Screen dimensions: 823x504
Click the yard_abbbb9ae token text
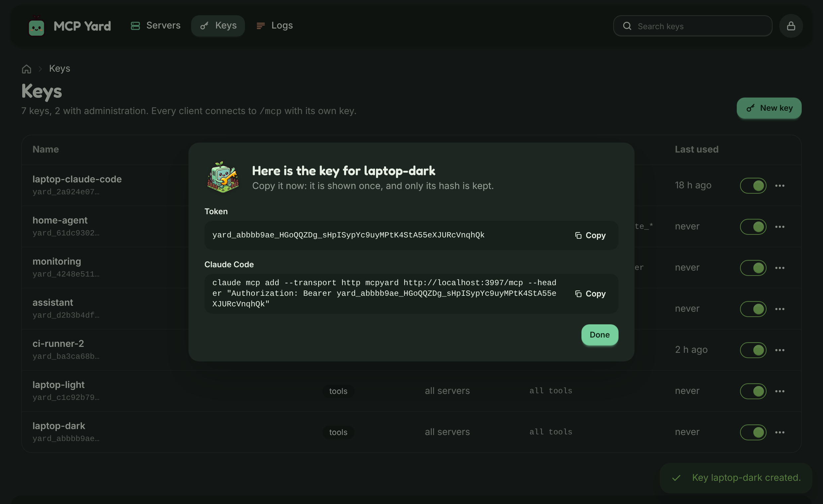(x=348, y=235)
